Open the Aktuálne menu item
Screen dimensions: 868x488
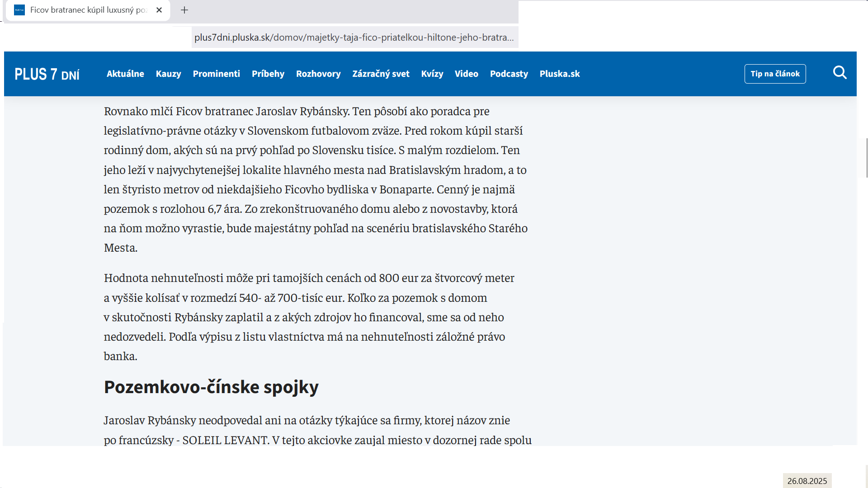pyautogui.click(x=125, y=74)
